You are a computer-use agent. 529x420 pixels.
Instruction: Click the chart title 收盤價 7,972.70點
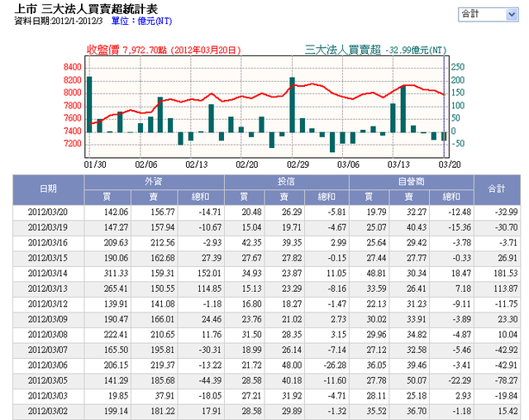point(126,50)
